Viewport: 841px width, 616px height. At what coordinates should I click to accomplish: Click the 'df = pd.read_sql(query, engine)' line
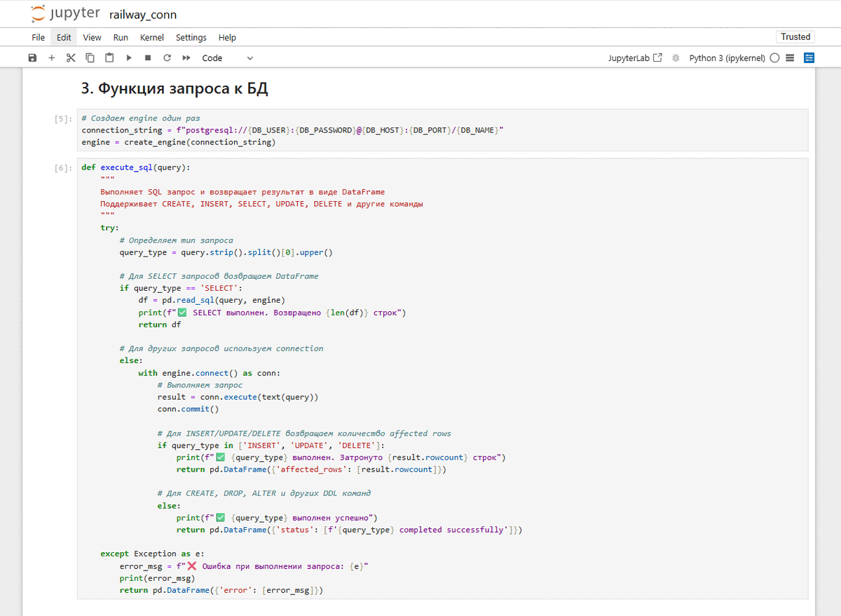click(x=212, y=300)
